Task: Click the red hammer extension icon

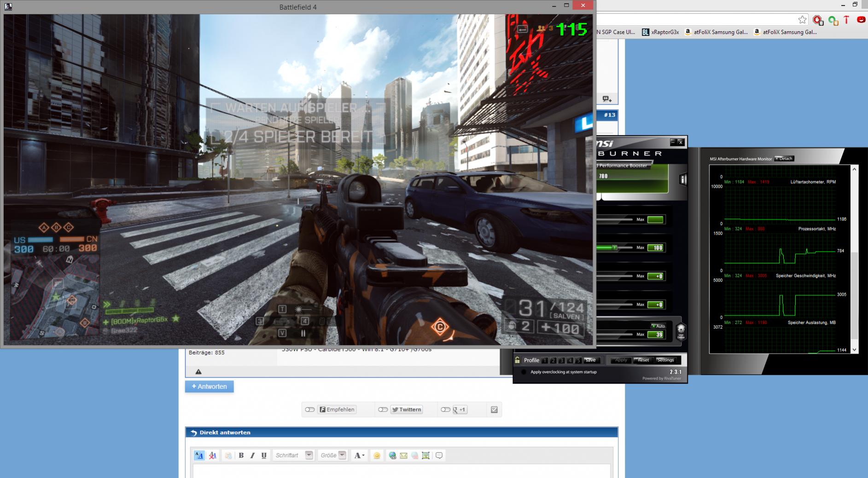Action: point(846,20)
